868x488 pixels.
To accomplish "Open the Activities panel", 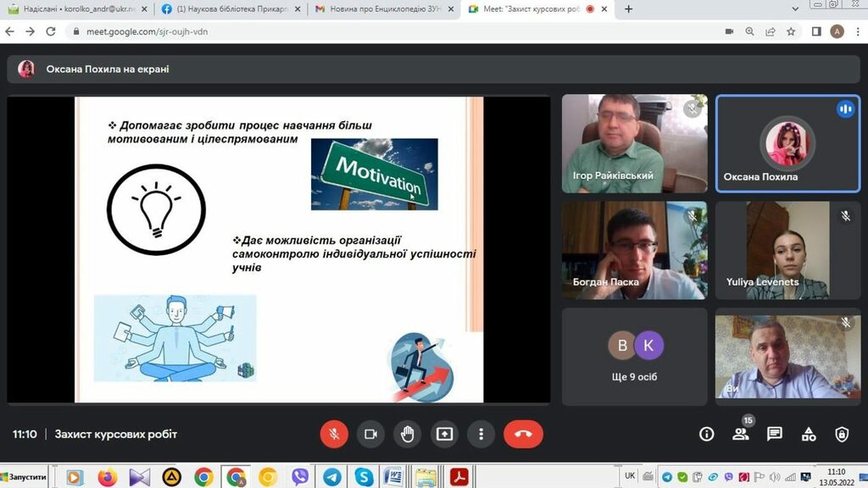I will point(809,434).
